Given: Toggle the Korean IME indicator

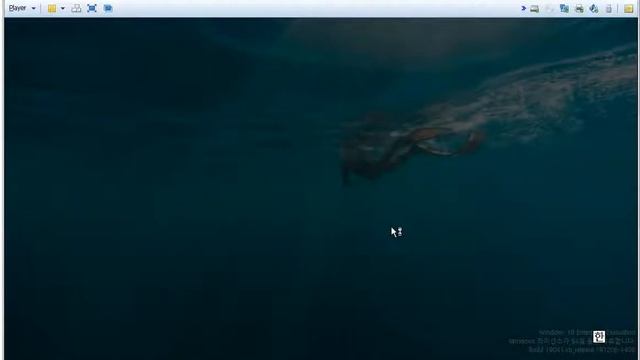Looking at the screenshot, I should pyautogui.click(x=599, y=337).
